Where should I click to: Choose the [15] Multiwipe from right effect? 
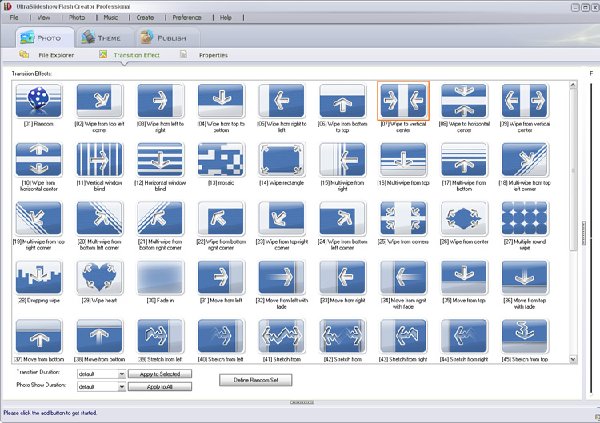pos(342,160)
